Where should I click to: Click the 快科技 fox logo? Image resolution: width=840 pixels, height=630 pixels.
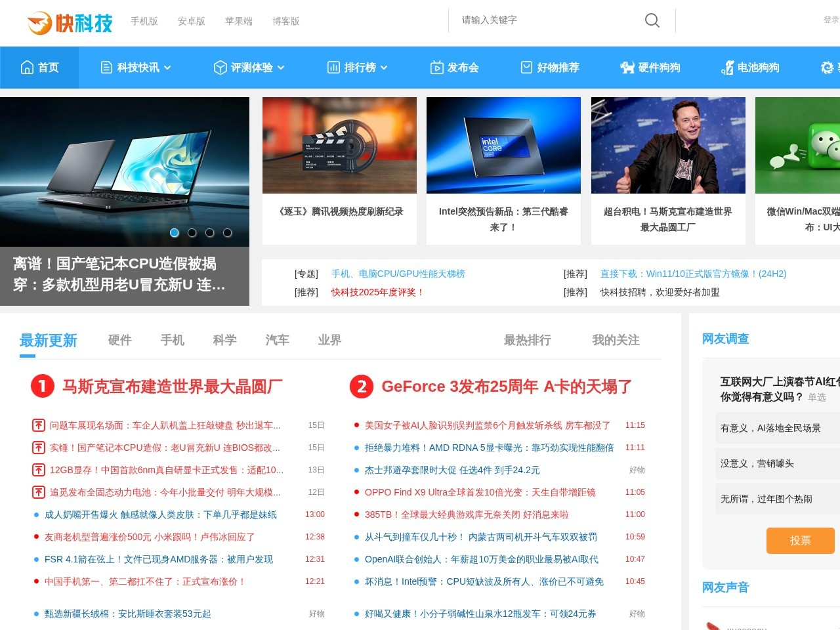pos(38,22)
